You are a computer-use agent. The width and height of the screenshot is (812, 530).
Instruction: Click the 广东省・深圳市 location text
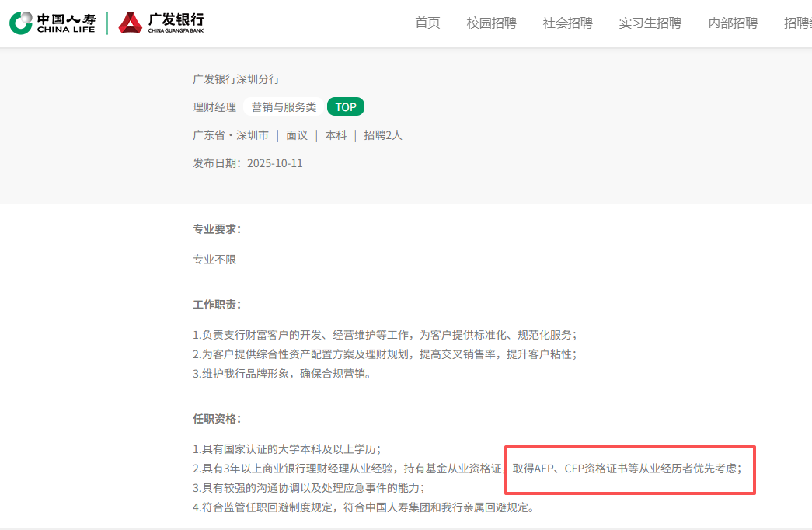click(x=231, y=135)
